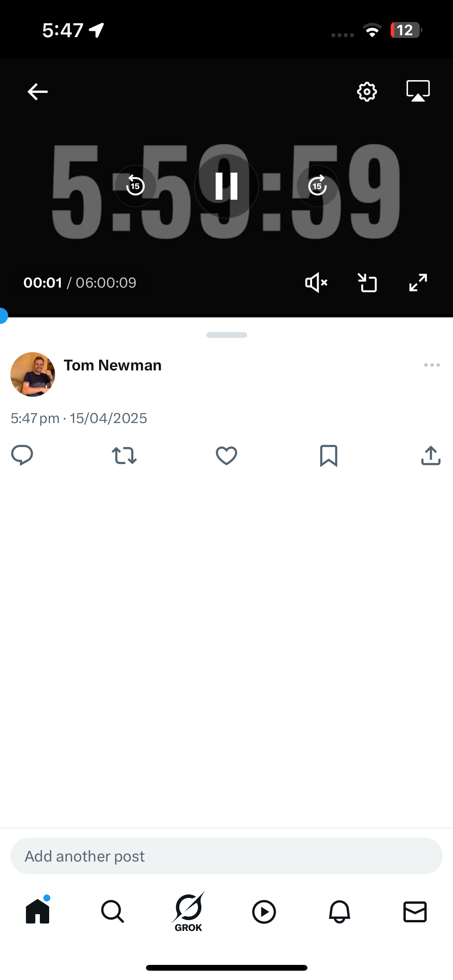Repost Tom Newman's post
This screenshot has height=980, width=453.
point(124,456)
